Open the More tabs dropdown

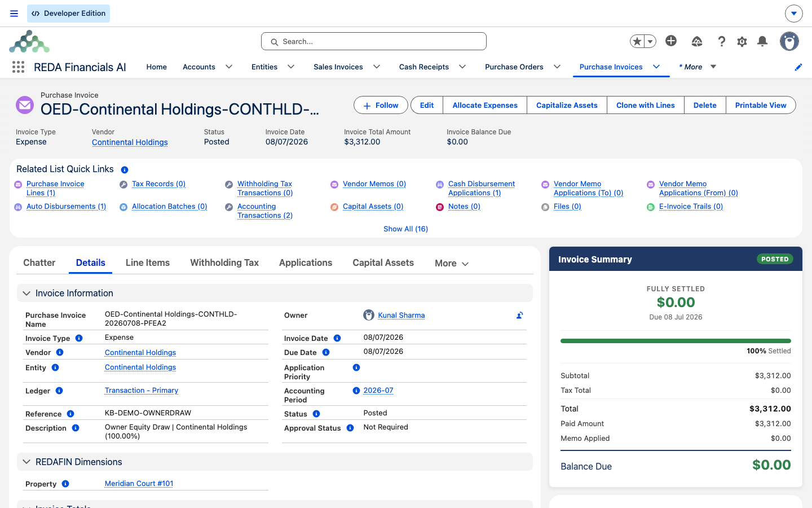tap(452, 264)
